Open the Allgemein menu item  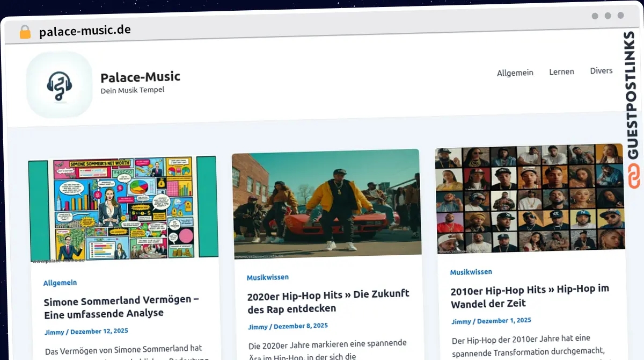click(x=515, y=73)
